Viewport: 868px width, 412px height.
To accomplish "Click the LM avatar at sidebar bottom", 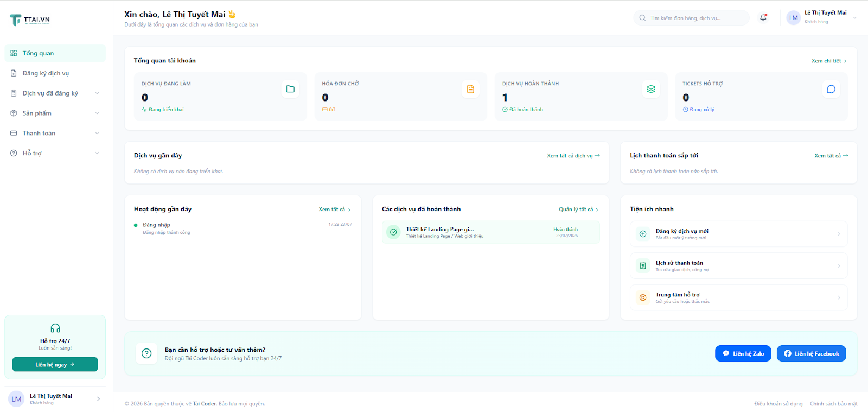I will [x=17, y=399].
